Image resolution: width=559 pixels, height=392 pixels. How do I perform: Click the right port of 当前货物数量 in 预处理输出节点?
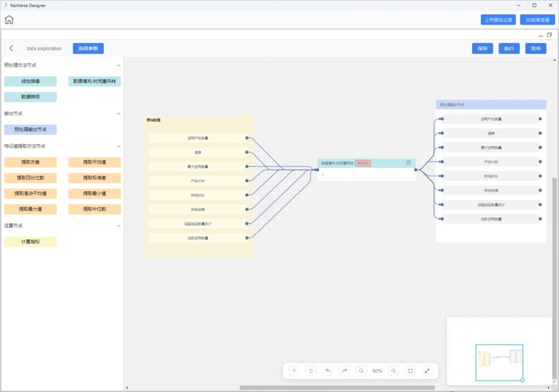[x=540, y=218]
